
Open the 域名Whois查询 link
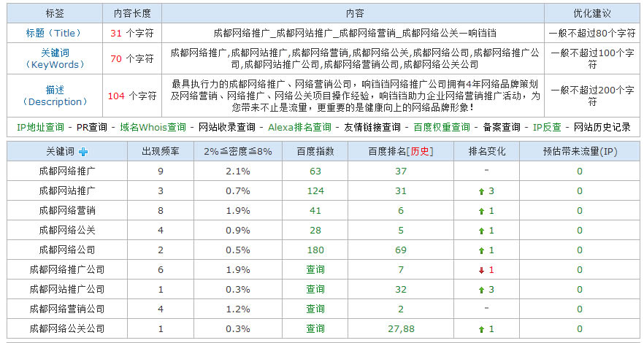153,127
